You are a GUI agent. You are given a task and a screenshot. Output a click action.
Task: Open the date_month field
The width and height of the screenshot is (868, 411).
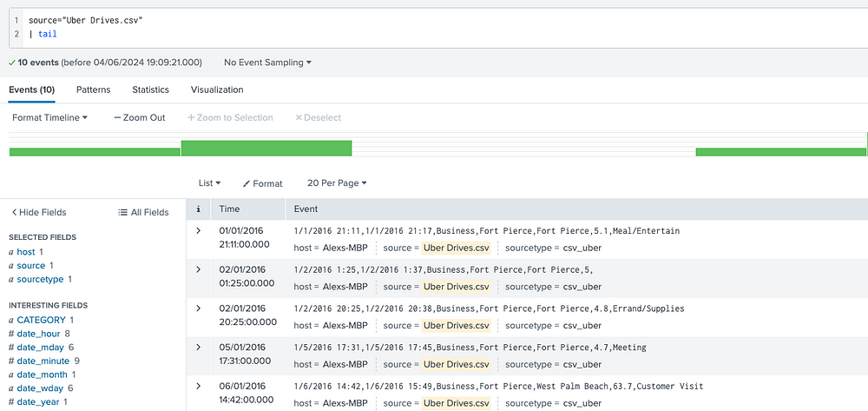pos(43,375)
